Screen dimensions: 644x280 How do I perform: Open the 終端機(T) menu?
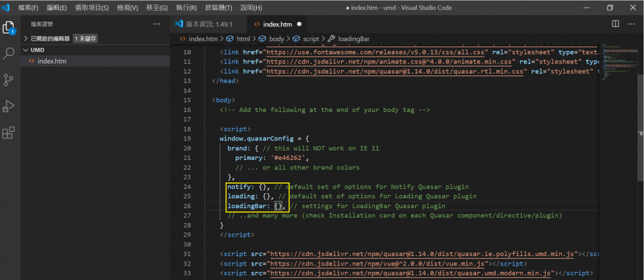218,8
